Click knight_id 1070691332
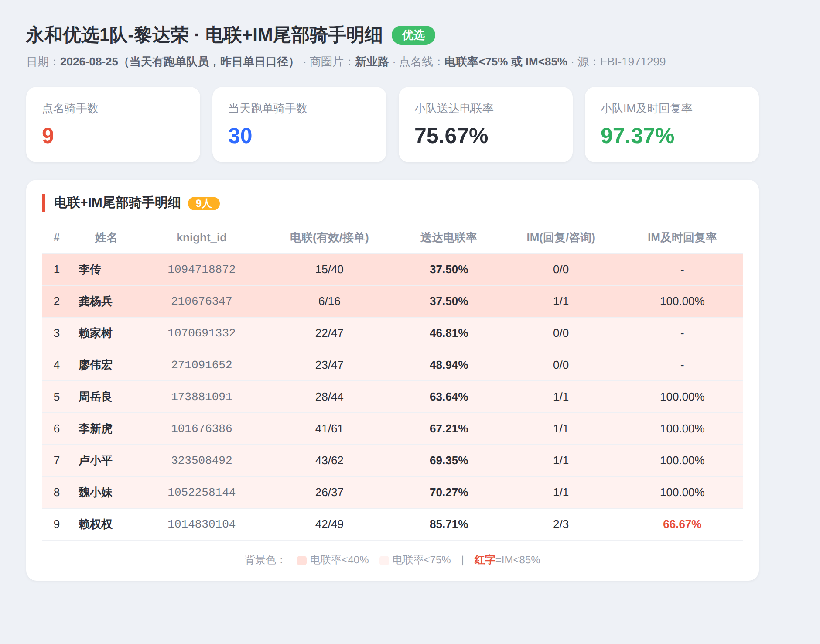The image size is (820, 644). coord(202,333)
